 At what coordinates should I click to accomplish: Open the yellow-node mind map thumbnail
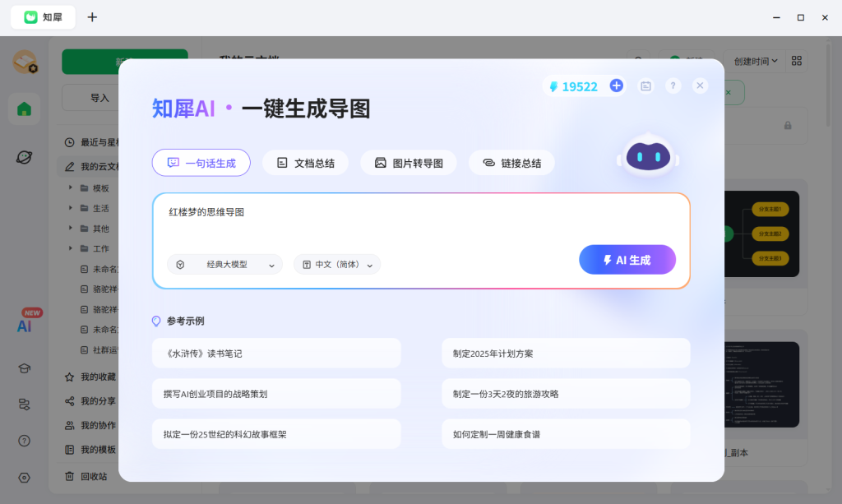[x=761, y=234]
